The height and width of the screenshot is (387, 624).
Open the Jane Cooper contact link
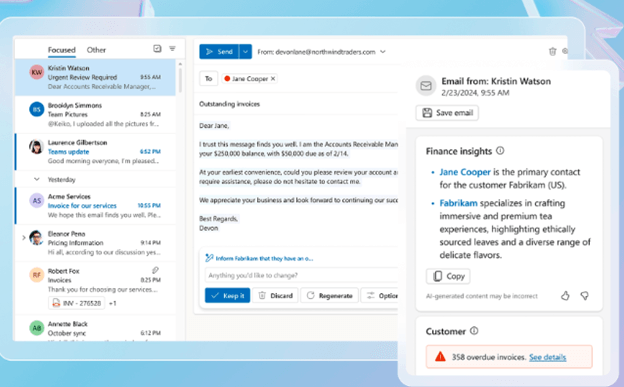click(x=465, y=172)
